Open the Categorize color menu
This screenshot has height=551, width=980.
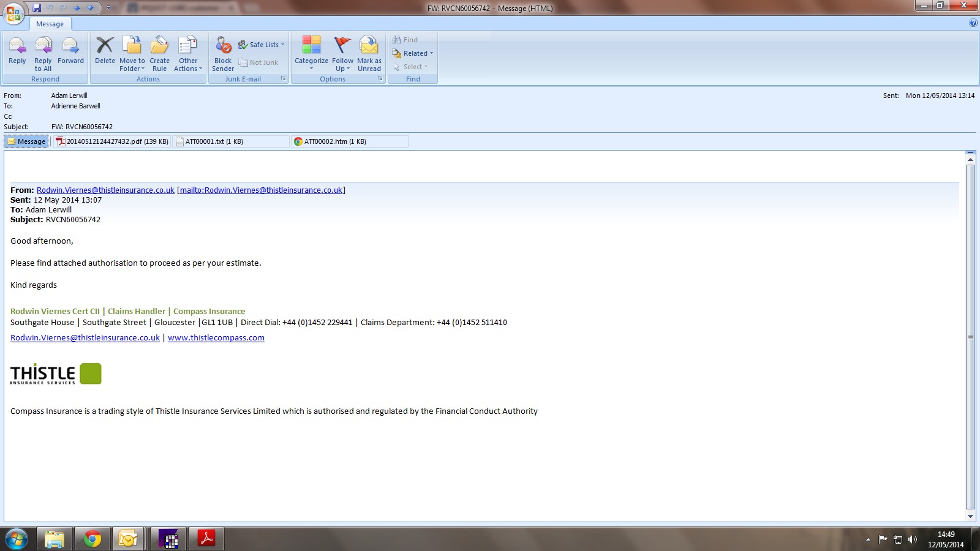coord(311,54)
